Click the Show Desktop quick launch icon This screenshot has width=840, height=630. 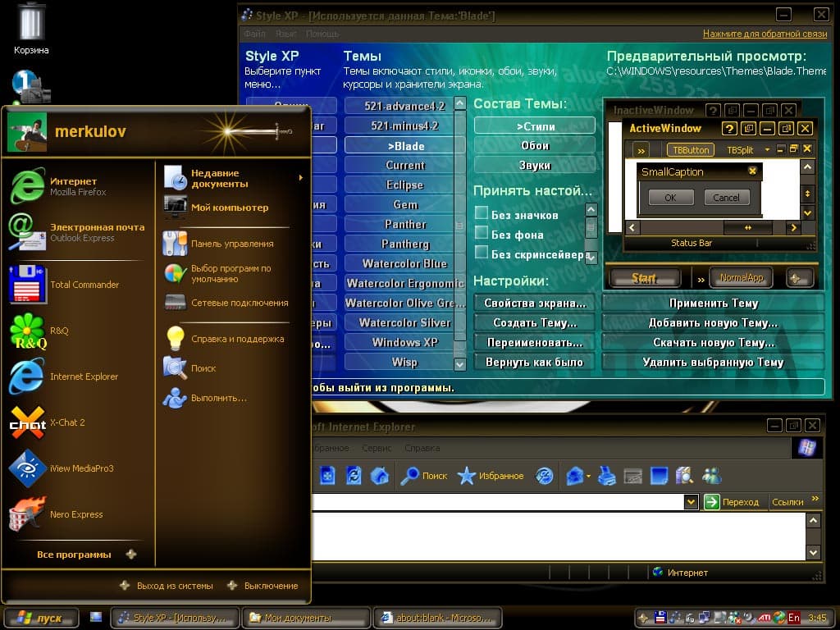96,617
